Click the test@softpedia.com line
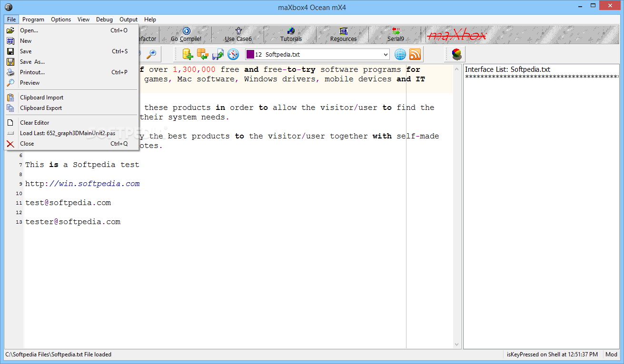624x364 pixels. [68, 203]
